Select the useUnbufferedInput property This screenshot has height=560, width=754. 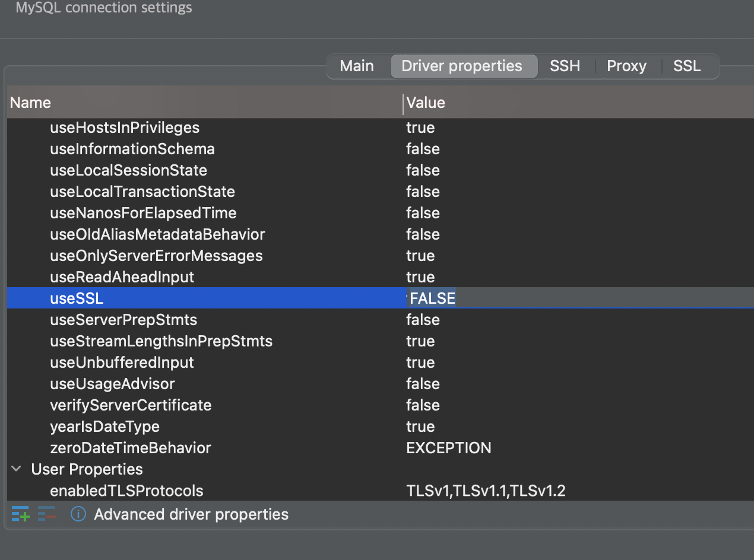[x=122, y=362]
